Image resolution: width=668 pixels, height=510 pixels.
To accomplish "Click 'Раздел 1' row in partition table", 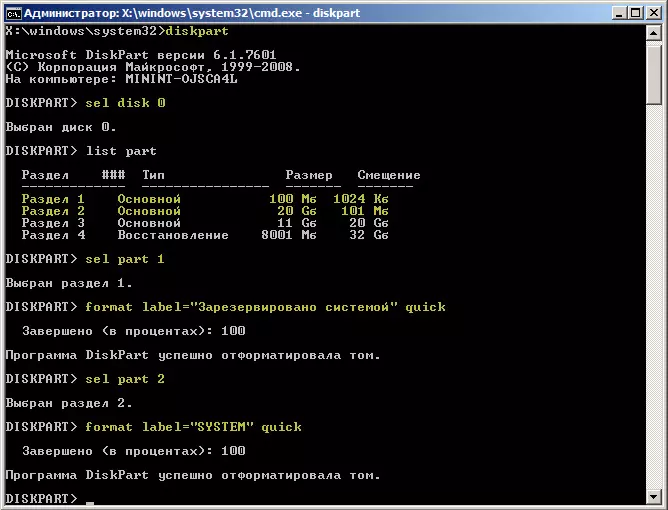I will [205, 199].
